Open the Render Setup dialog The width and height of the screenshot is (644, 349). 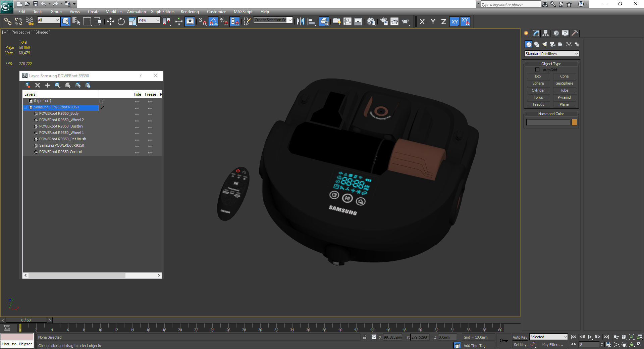(x=384, y=21)
